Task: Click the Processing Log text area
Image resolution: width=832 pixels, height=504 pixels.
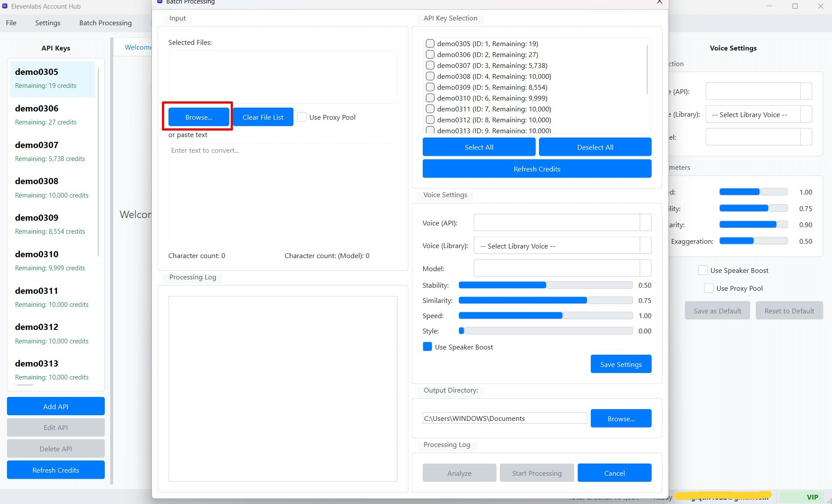Action: click(x=283, y=389)
